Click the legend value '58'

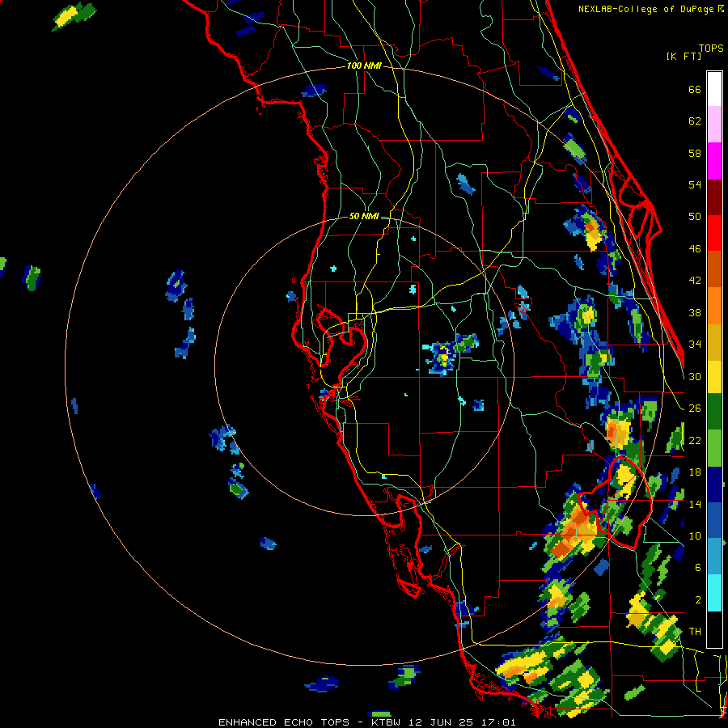click(695, 153)
